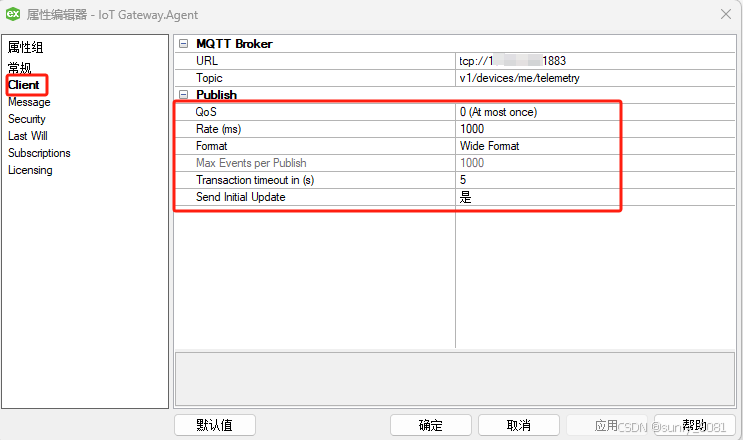Screen dimensions: 743x440
Task: Click the MQTT Broker section header
Action: pyautogui.click(x=234, y=44)
